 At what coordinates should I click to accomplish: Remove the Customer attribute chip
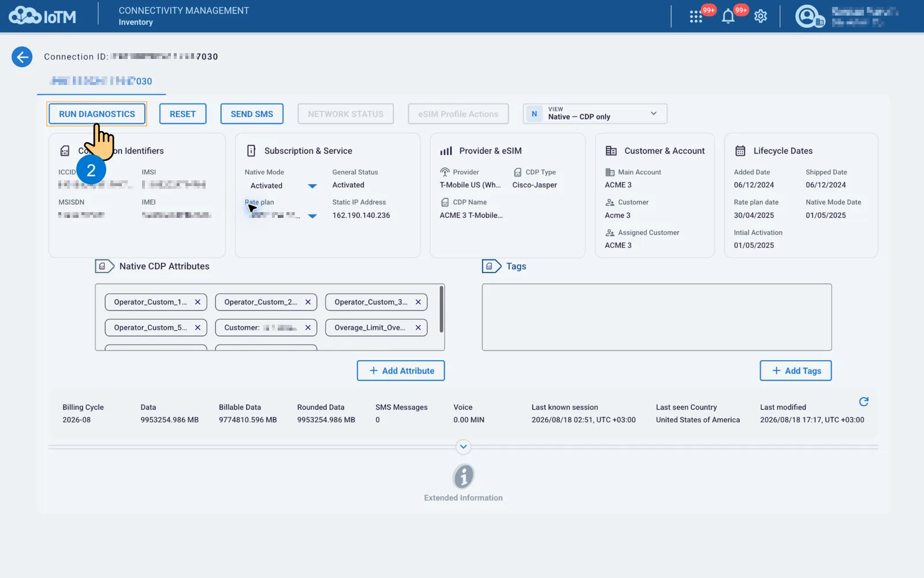pos(308,328)
